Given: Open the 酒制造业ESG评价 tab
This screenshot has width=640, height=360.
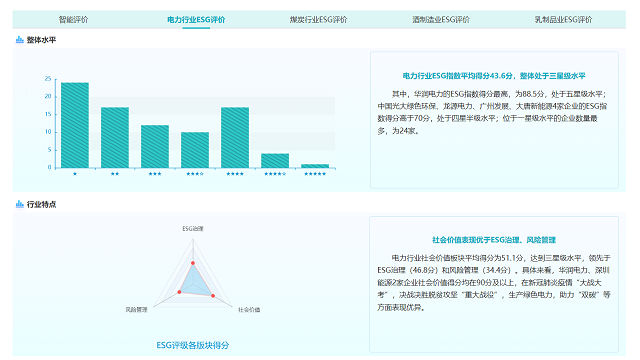Looking at the screenshot, I should coord(441,20).
